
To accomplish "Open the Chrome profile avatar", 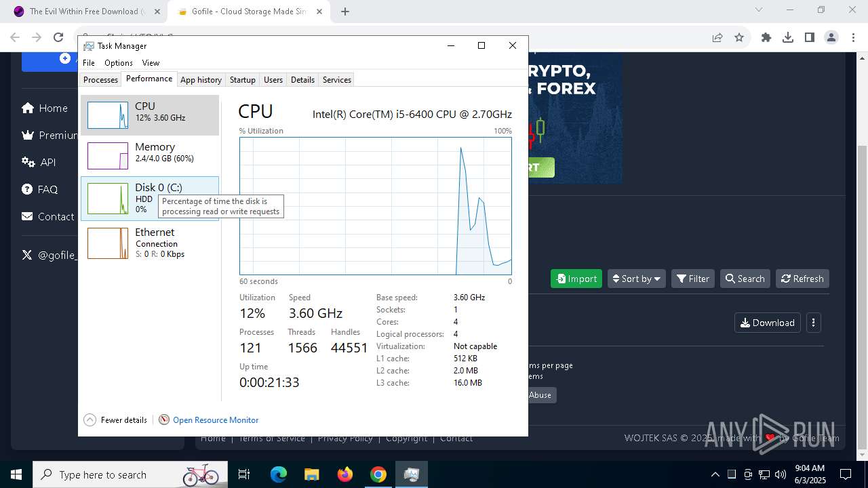I will [x=831, y=38].
